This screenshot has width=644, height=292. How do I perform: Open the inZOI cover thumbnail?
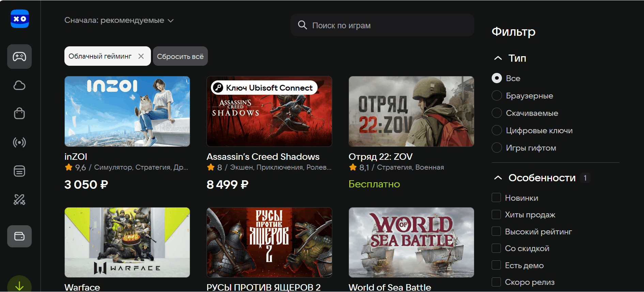(x=127, y=111)
